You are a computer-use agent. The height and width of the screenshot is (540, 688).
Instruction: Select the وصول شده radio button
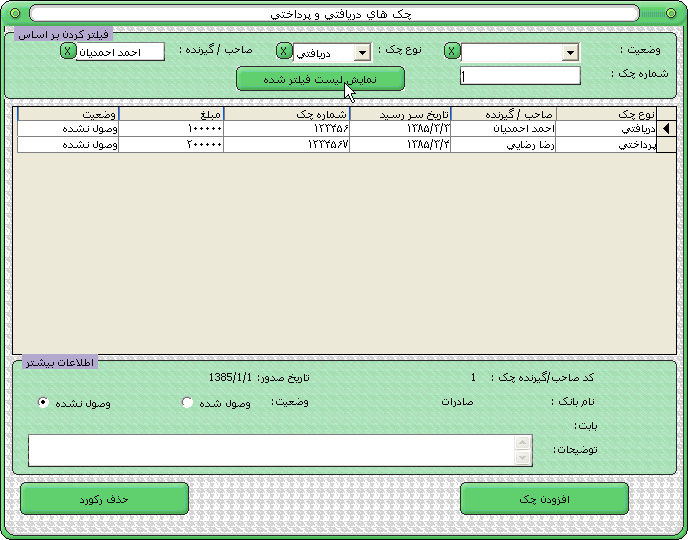(x=187, y=402)
